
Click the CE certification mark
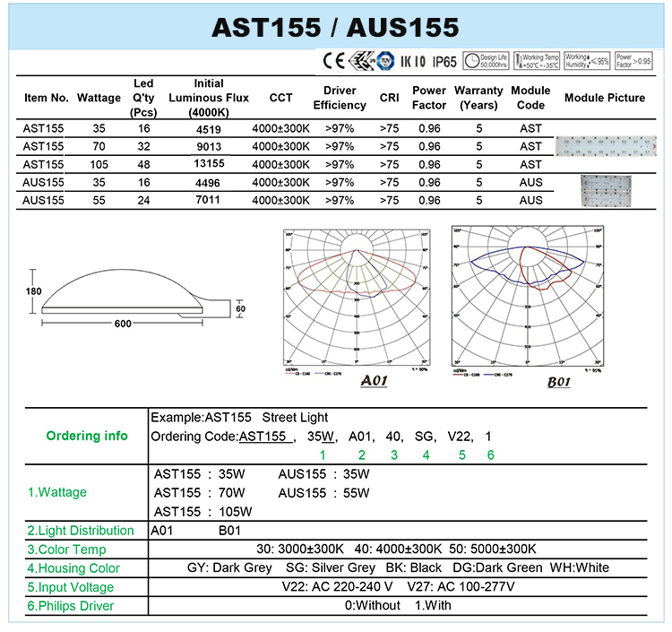coord(333,61)
